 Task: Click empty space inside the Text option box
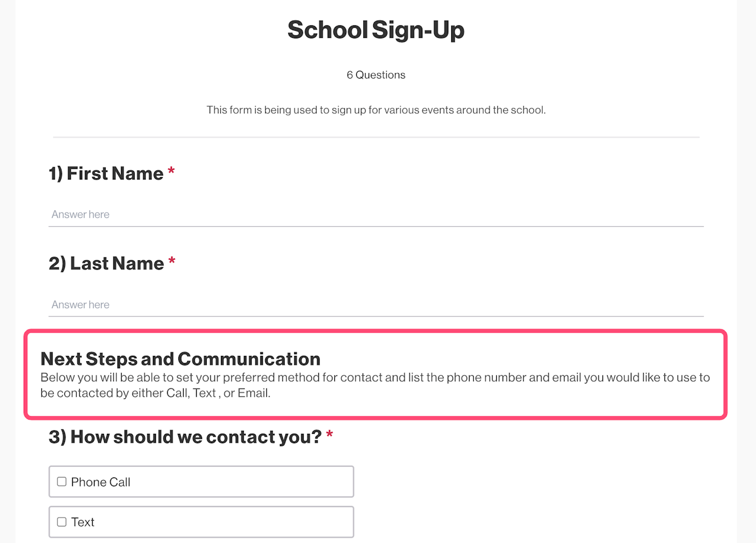click(x=236, y=522)
